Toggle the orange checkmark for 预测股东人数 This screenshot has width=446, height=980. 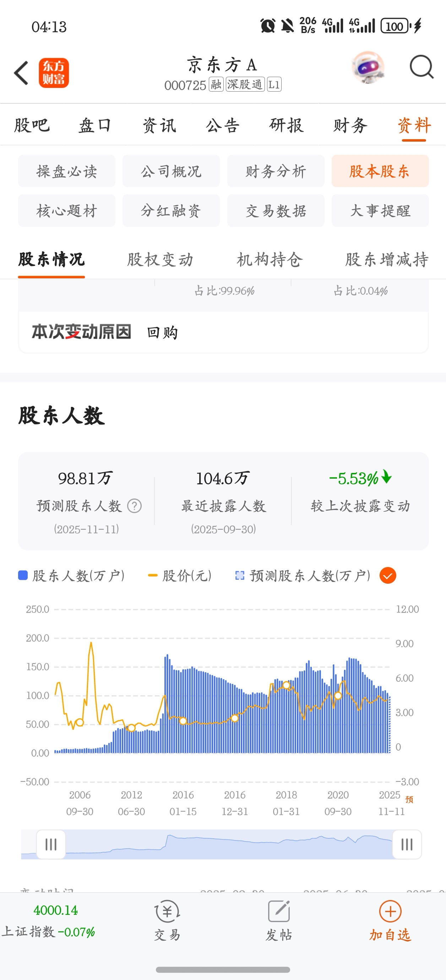pos(388,575)
